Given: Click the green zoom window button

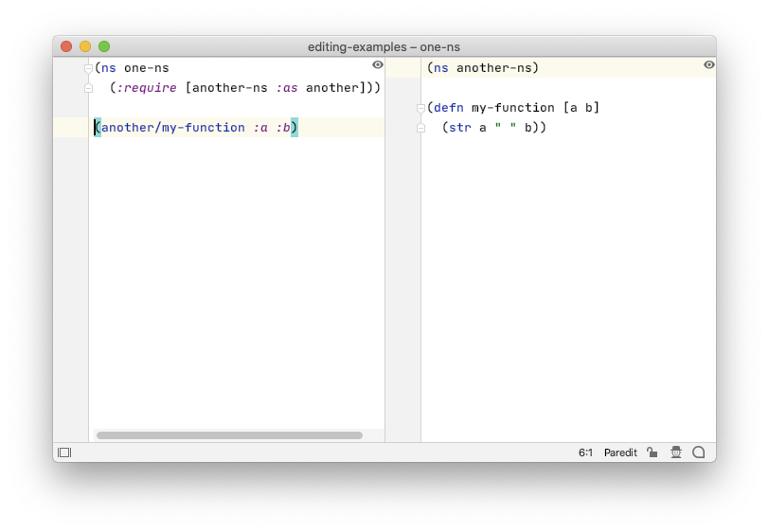Looking at the screenshot, I should click(104, 46).
